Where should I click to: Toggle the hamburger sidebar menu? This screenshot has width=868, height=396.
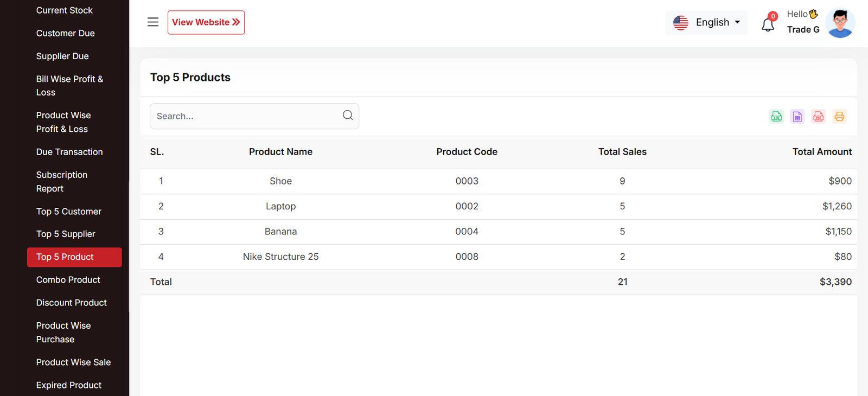[x=153, y=22]
